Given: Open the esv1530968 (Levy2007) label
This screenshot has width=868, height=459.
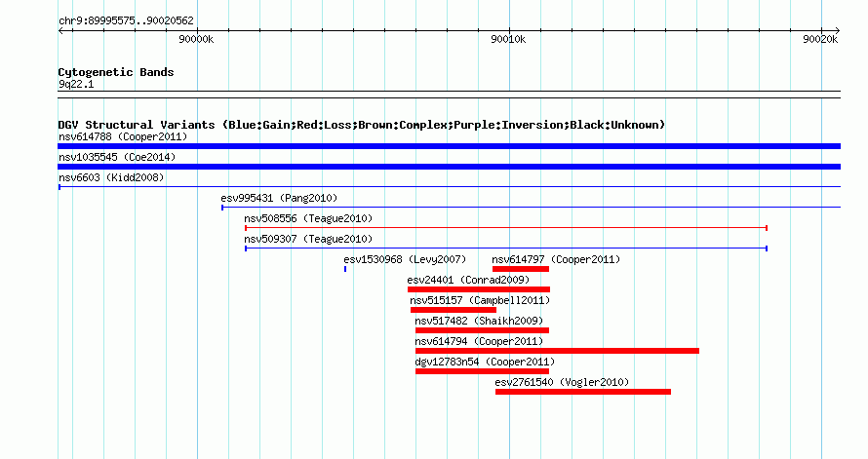Looking at the screenshot, I should pos(405,259).
